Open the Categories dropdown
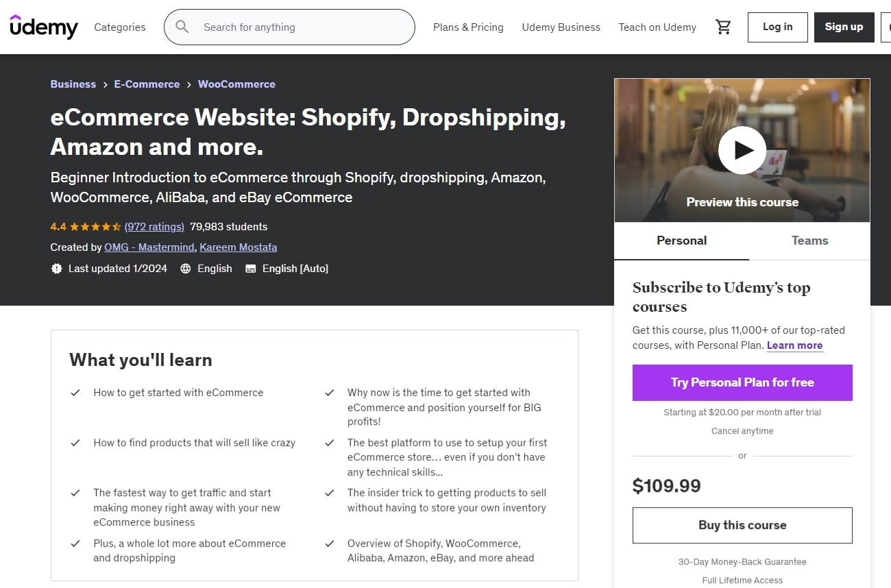This screenshot has height=588, width=891. [119, 27]
